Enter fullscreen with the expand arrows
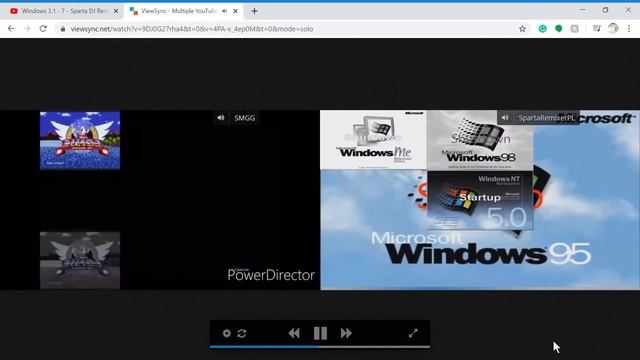The height and width of the screenshot is (360, 640). (413, 333)
